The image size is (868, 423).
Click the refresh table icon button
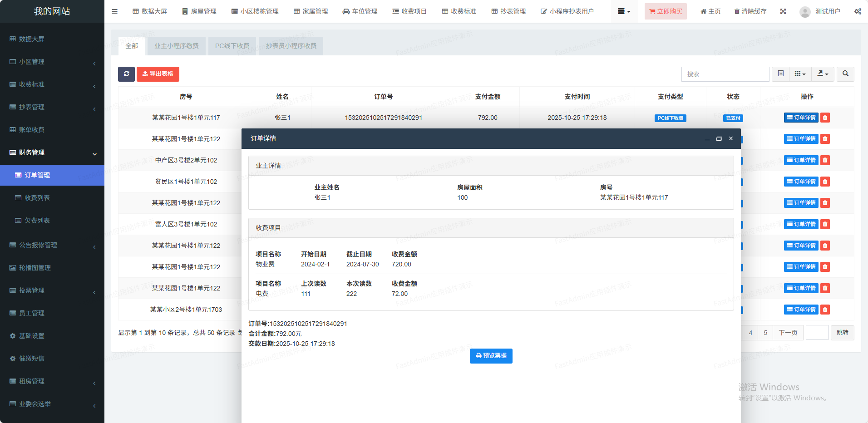126,74
